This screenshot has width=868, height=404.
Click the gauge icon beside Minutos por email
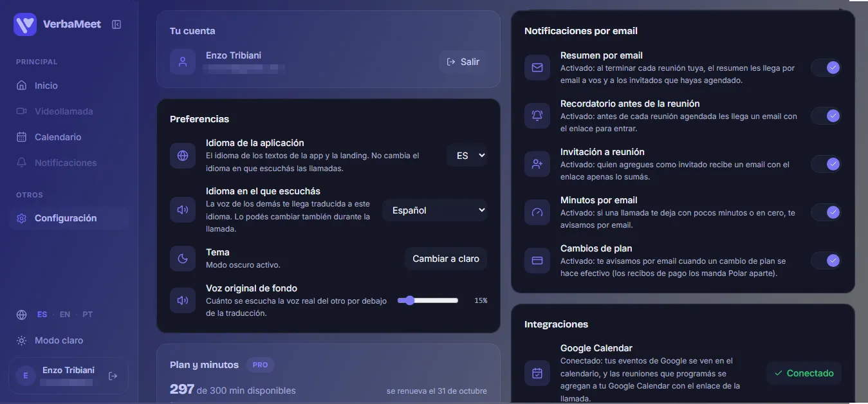tap(537, 212)
